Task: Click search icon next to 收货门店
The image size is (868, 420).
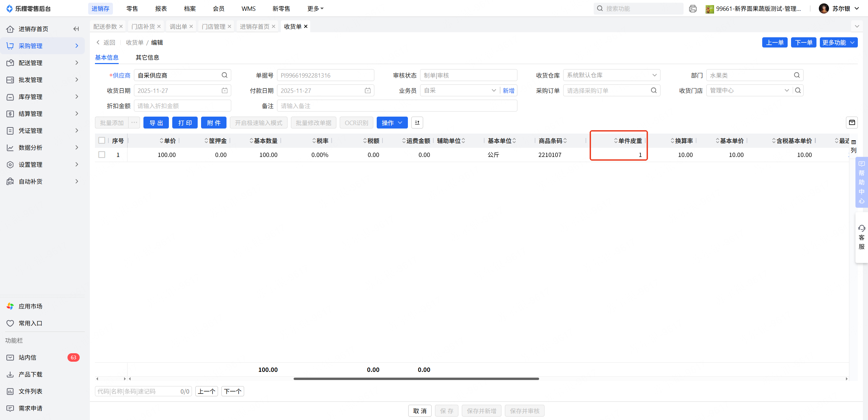Action: 798,91
